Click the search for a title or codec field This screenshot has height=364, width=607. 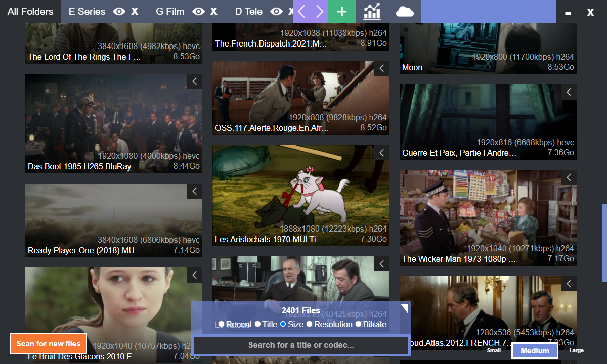tap(301, 345)
